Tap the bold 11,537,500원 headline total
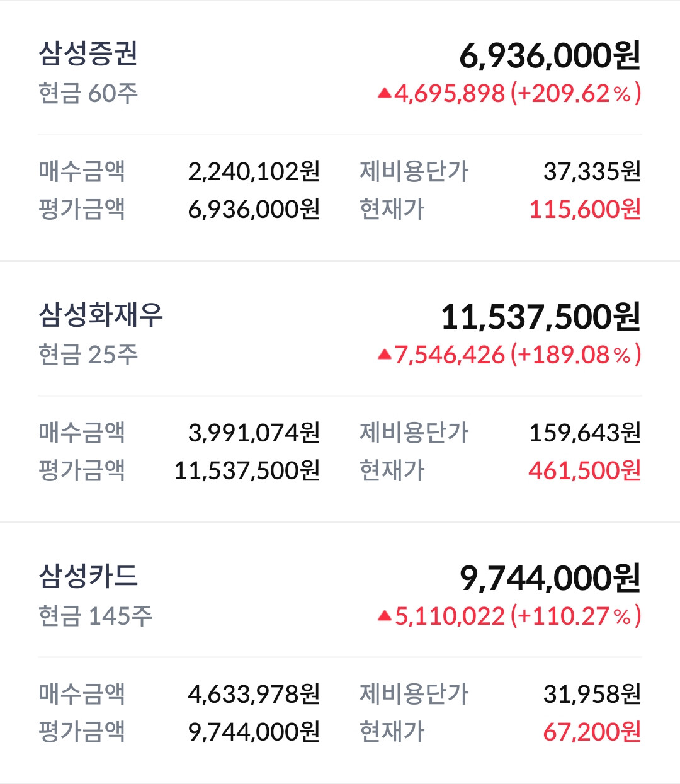 click(540, 317)
